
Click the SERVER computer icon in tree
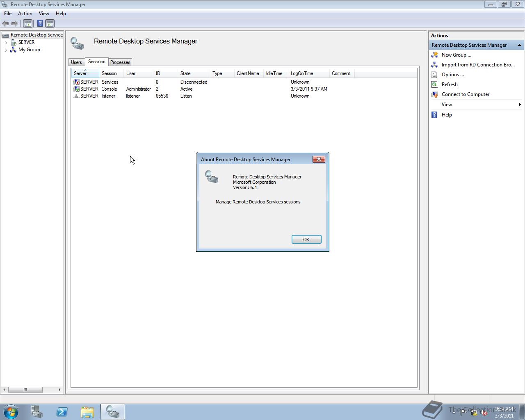(x=14, y=42)
